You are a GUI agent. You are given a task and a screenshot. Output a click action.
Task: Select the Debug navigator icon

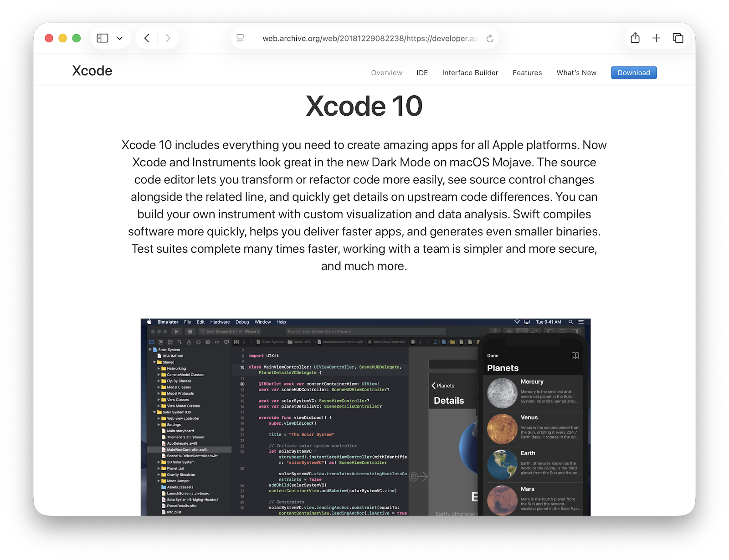tap(208, 342)
